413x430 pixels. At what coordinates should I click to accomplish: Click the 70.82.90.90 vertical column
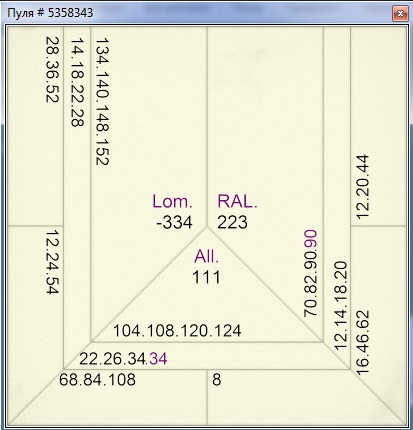click(x=311, y=273)
